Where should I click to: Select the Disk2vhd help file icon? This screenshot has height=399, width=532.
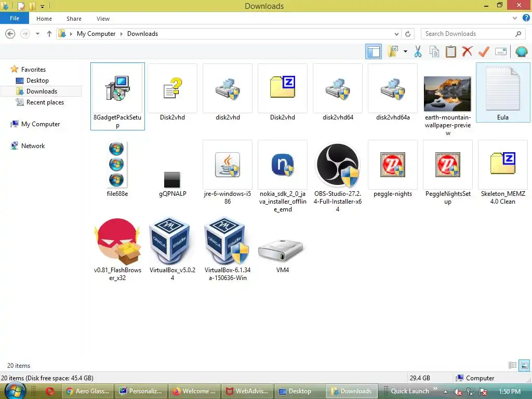coord(172,92)
